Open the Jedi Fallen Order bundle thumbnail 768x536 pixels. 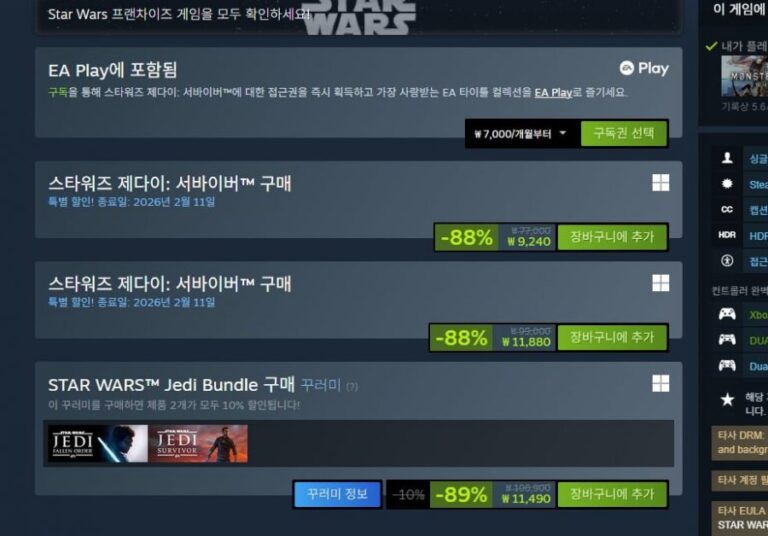click(97, 443)
